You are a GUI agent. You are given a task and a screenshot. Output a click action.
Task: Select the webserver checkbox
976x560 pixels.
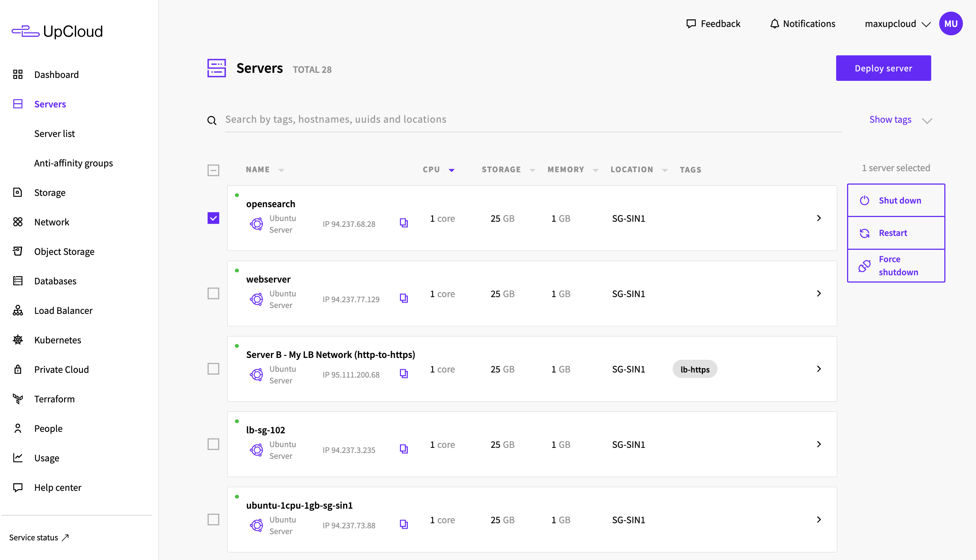point(213,293)
